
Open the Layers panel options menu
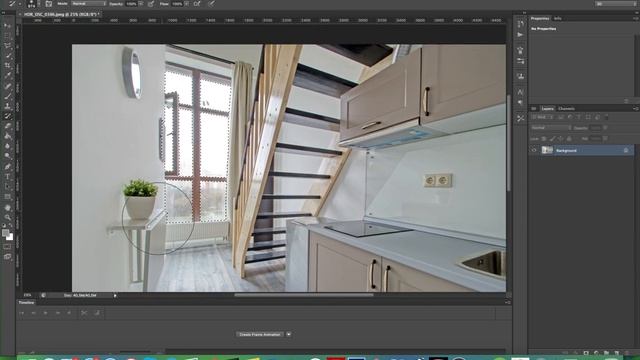click(x=635, y=109)
